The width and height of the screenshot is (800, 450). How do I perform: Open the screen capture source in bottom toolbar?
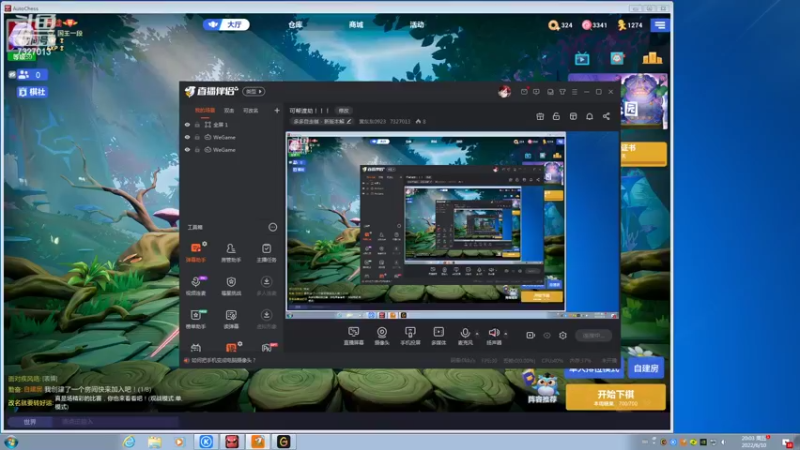353,336
